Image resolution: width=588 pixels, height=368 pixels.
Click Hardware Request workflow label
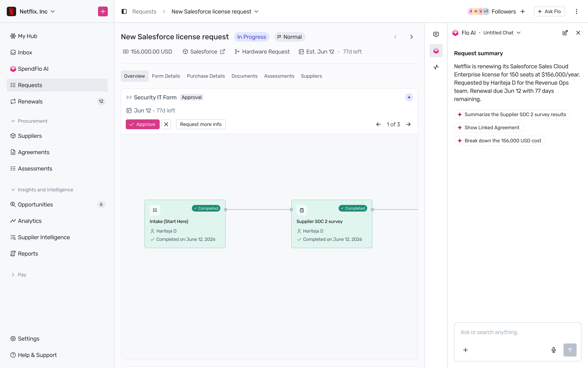tap(262, 52)
